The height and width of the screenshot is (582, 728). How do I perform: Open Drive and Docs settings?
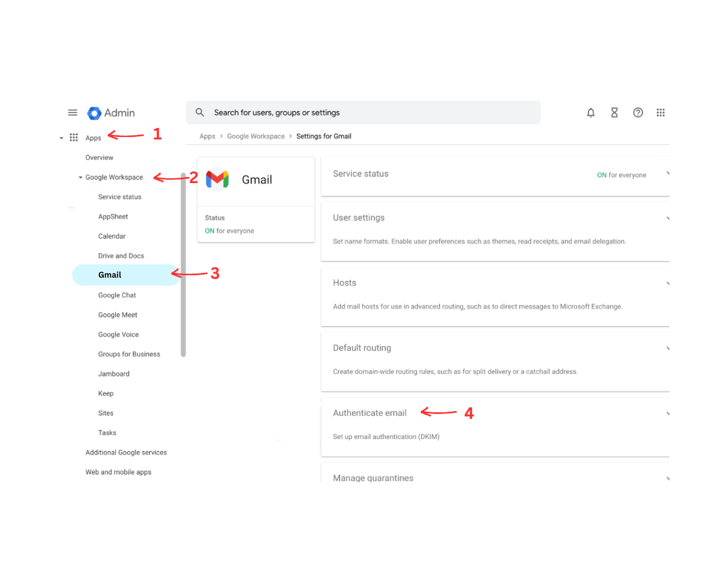(121, 256)
